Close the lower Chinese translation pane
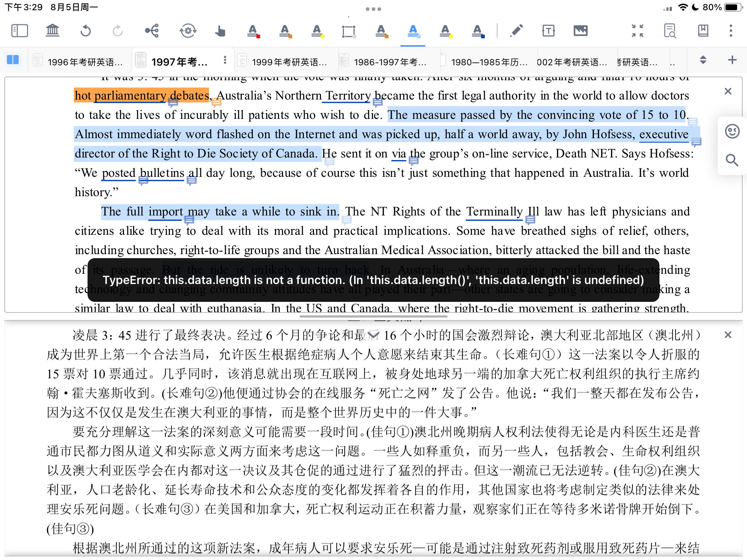 728,335
